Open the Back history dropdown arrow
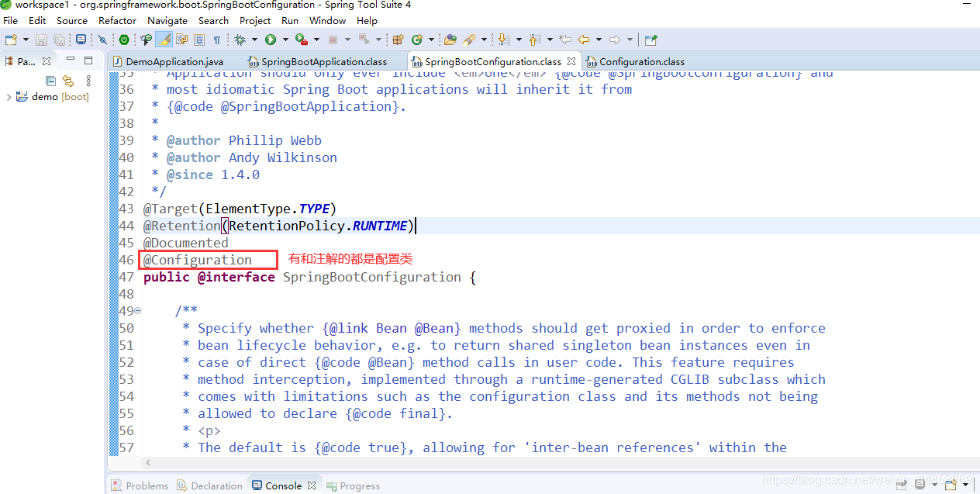980x494 pixels. click(599, 40)
